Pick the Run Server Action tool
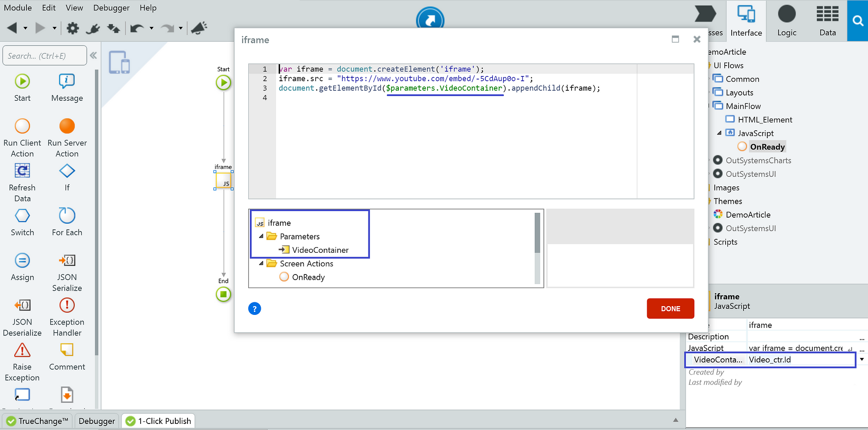The image size is (868, 430). pos(67,137)
